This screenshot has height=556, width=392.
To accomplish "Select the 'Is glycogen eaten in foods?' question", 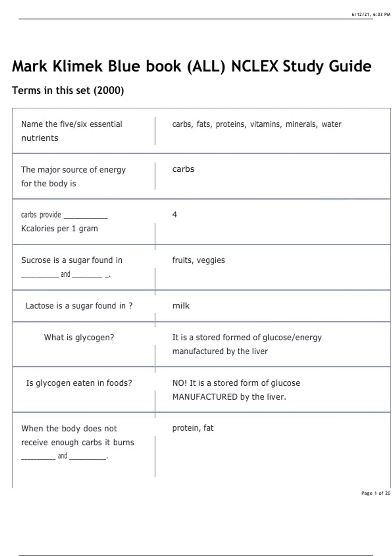I will [79, 383].
